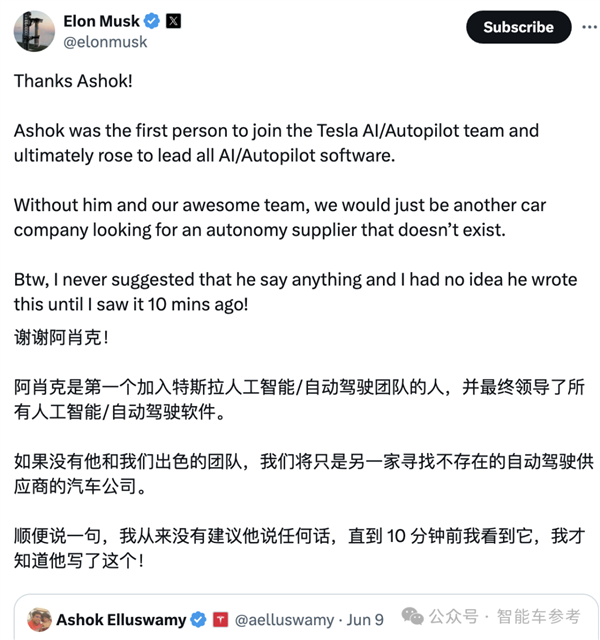Click Ashok Elluswamy's verified badge
Image resolution: width=600 pixels, height=640 pixels.
coord(201,619)
